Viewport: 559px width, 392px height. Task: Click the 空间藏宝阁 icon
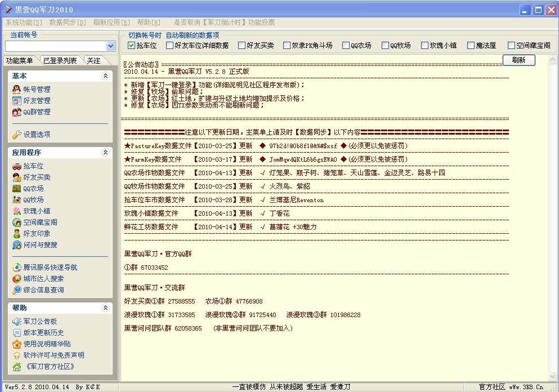pos(17,222)
